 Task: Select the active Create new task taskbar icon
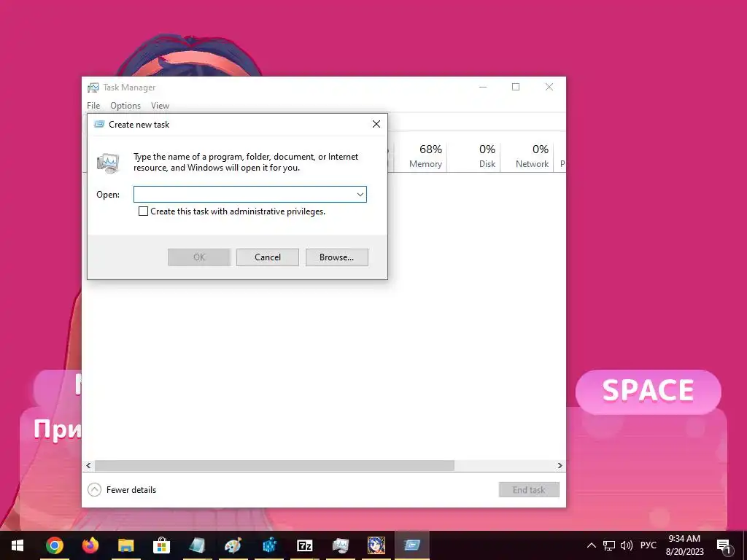[412, 545]
